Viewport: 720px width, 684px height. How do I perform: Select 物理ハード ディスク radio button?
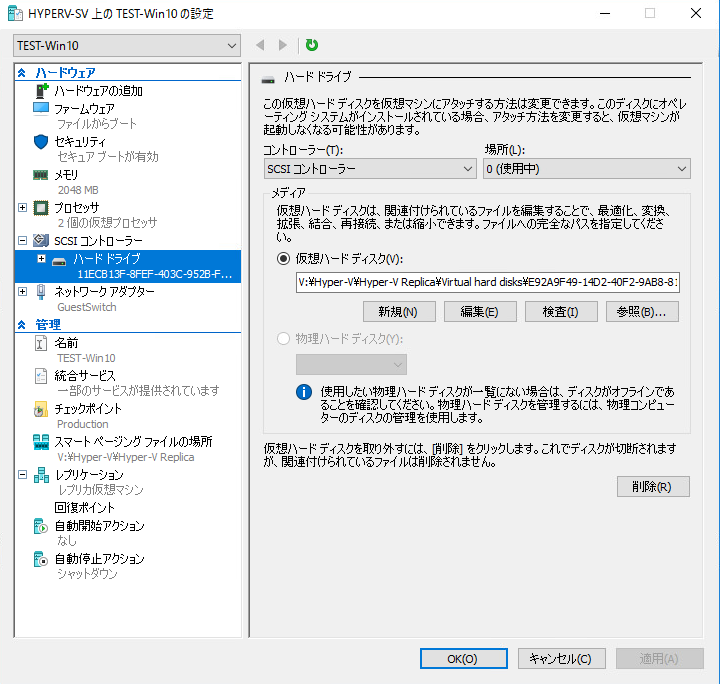[x=283, y=339]
